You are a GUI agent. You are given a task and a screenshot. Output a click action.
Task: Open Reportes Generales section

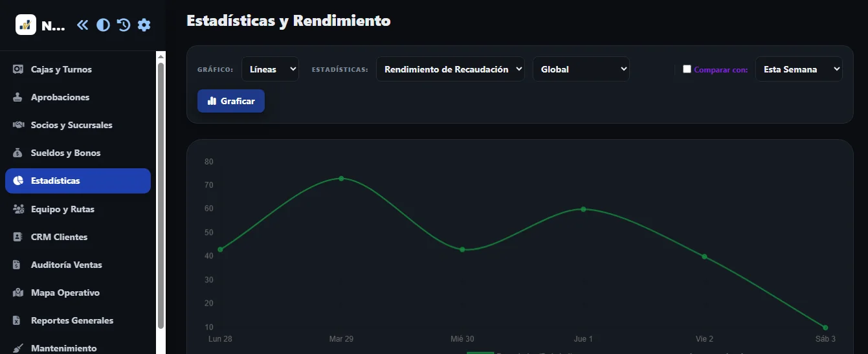[78, 320]
